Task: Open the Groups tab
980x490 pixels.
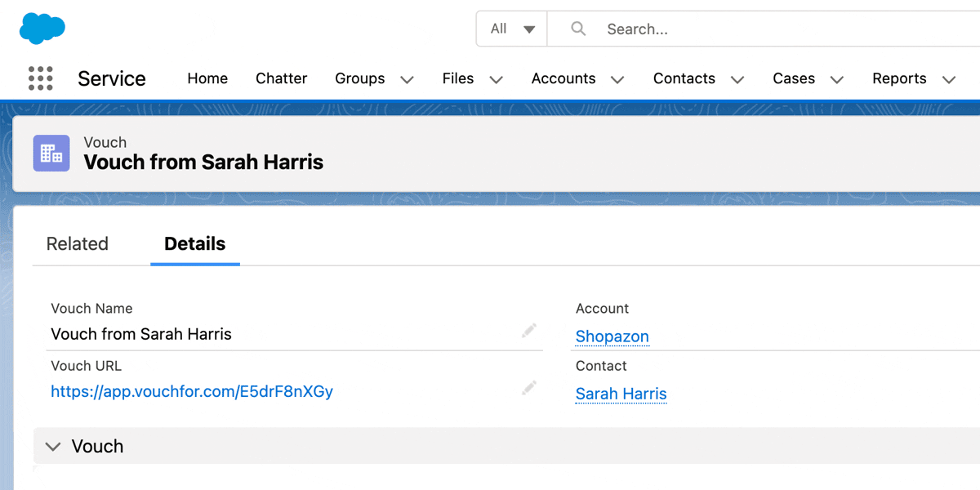Action: (x=360, y=78)
